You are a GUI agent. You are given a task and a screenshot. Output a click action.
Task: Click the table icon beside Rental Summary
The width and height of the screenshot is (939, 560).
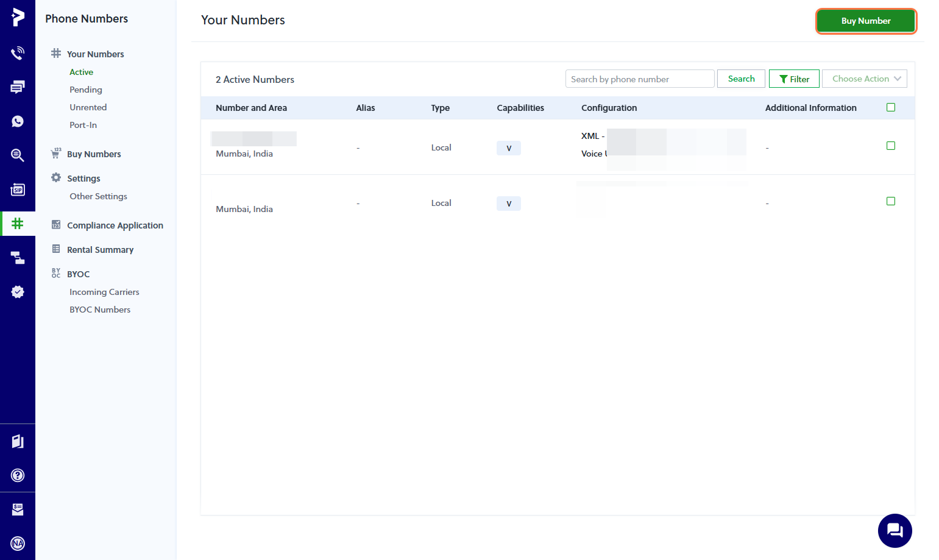[x=56, y=249]
